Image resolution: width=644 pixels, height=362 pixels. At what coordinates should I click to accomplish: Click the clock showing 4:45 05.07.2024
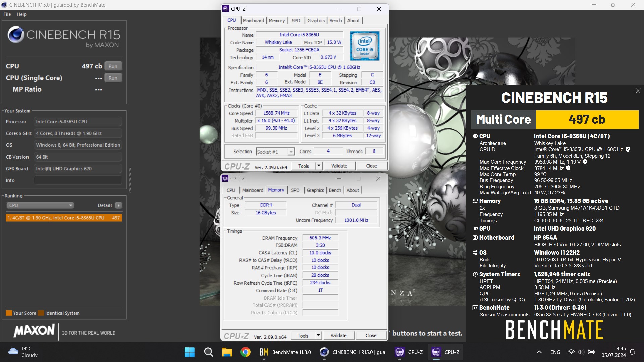point(613,352)
